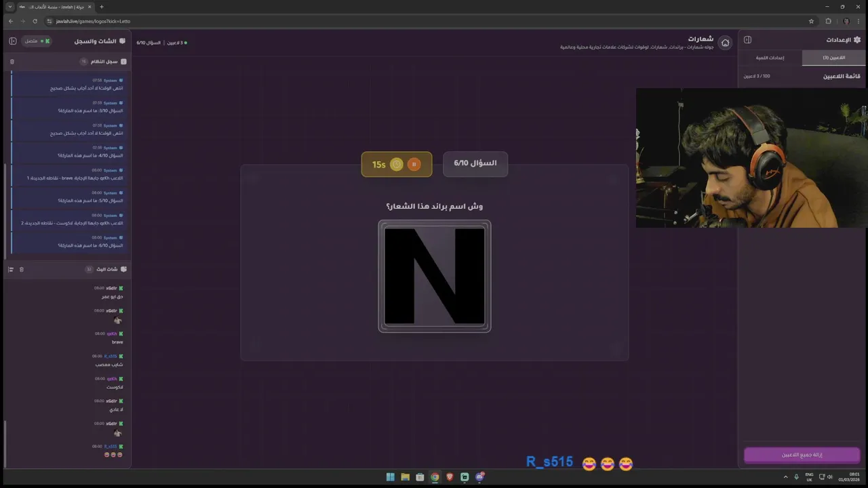Open the settings gear icon
This screenshot has height=488, width=868.
click(857, 40)
